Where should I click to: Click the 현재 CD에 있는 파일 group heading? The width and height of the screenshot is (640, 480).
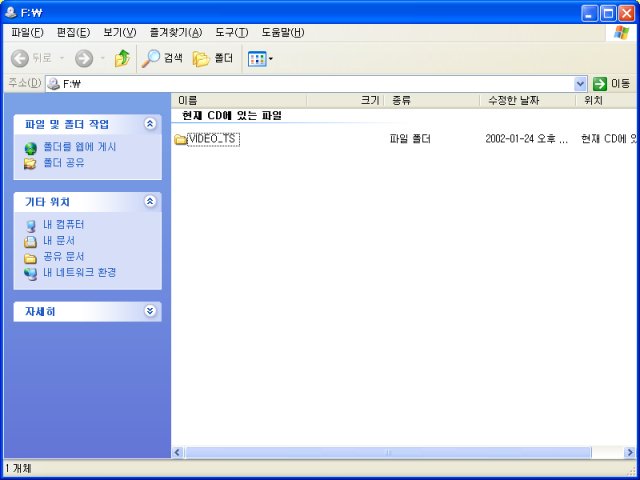(x=232, y=116)
